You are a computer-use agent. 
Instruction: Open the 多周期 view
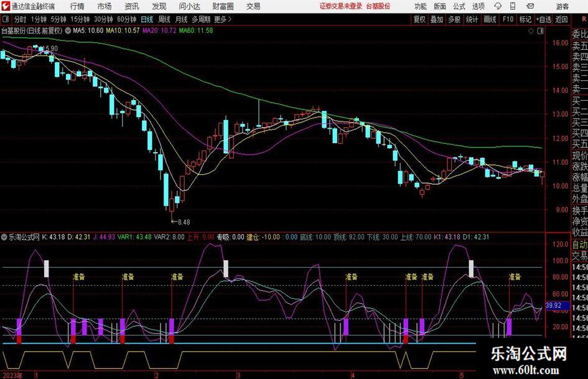[201, 19]
